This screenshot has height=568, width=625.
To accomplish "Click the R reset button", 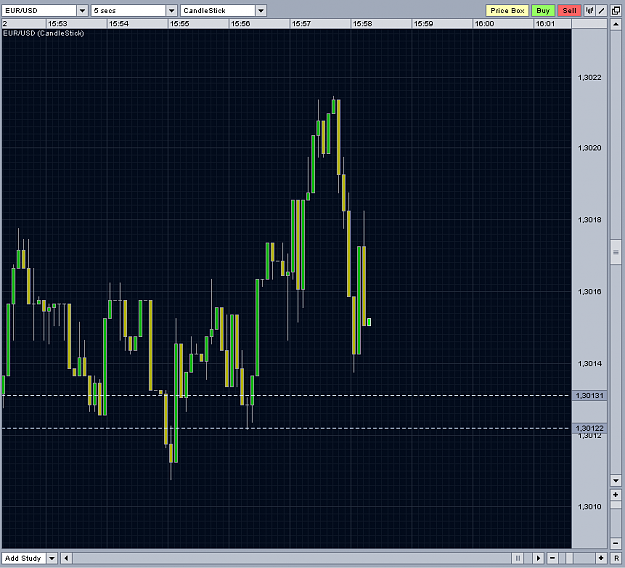I will point(617,558).
